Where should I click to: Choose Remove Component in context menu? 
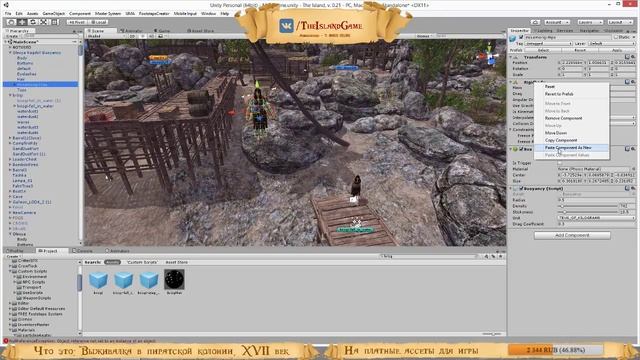point(571,118)
